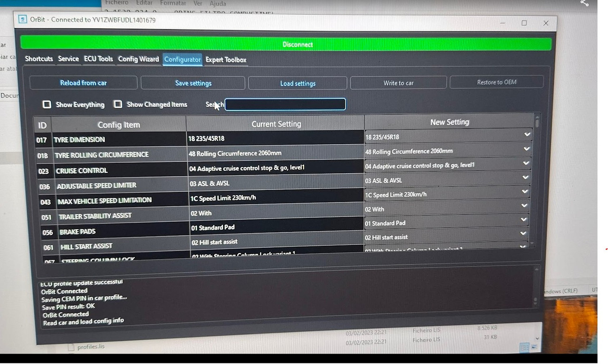Click the ID column header

click(42, 125)
